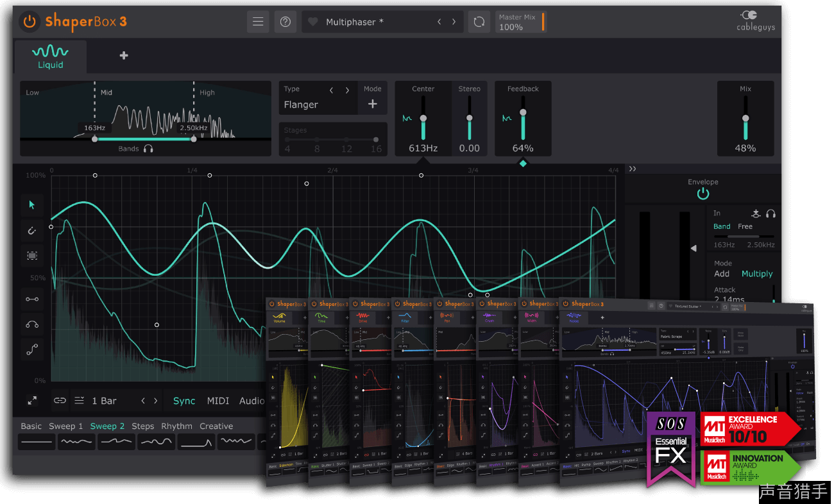
Task: Click the wave icon beside Center slider
Action: (407, 118)
